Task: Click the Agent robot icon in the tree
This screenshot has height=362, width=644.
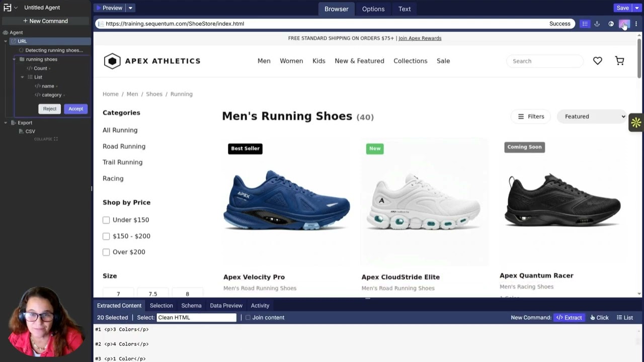Action: pos(6,33)
